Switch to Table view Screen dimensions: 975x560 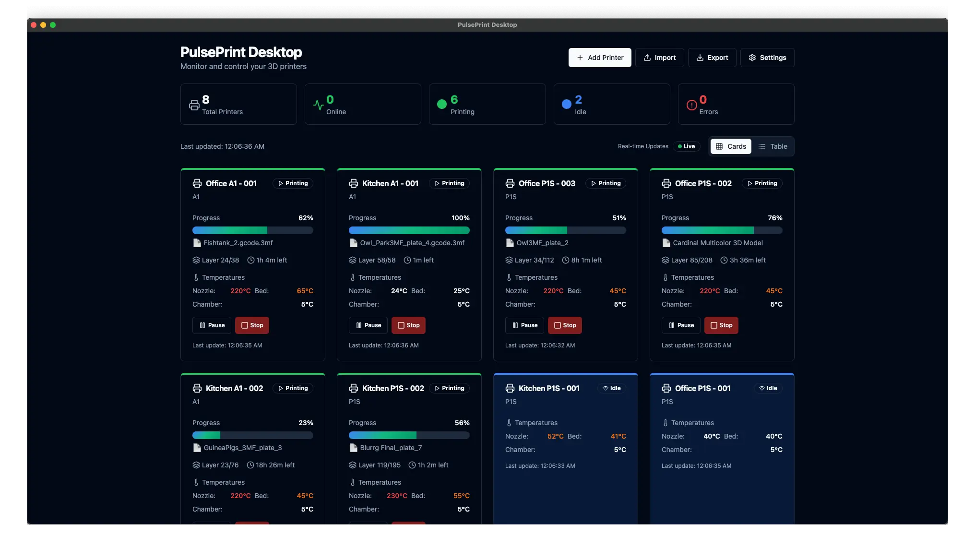pos(773,146)
